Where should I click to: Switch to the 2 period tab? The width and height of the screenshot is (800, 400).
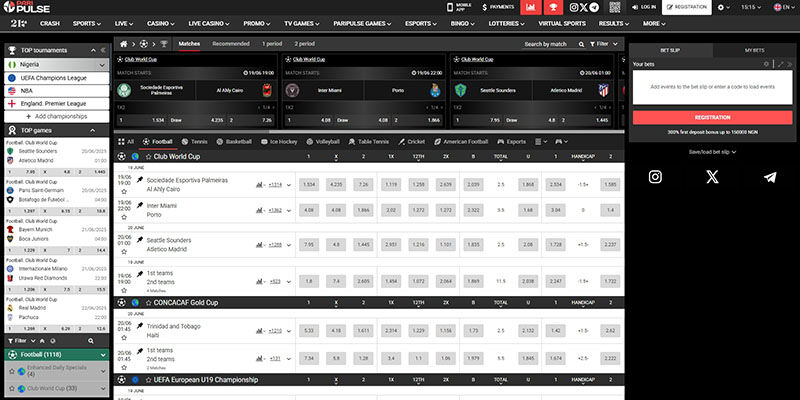tap(305, 44)
